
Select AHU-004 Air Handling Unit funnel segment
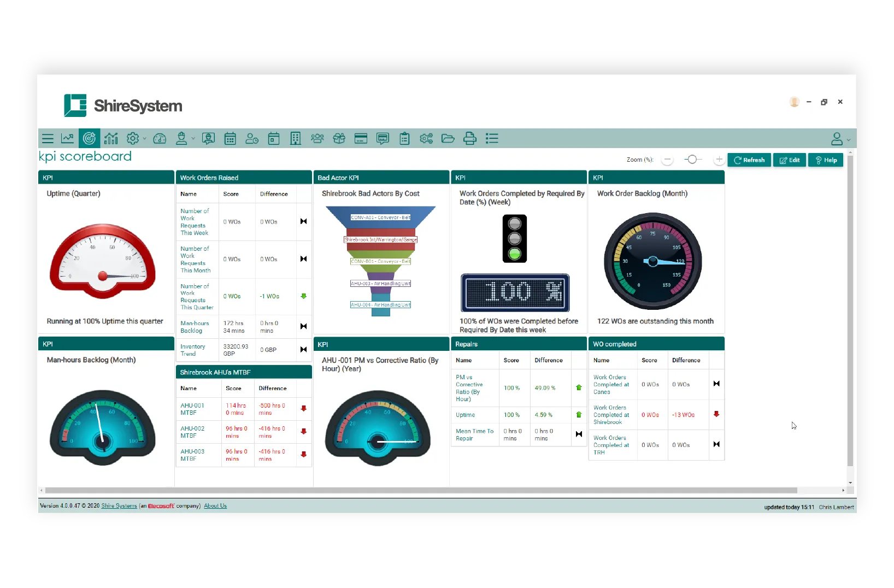(x=380, y=305)
